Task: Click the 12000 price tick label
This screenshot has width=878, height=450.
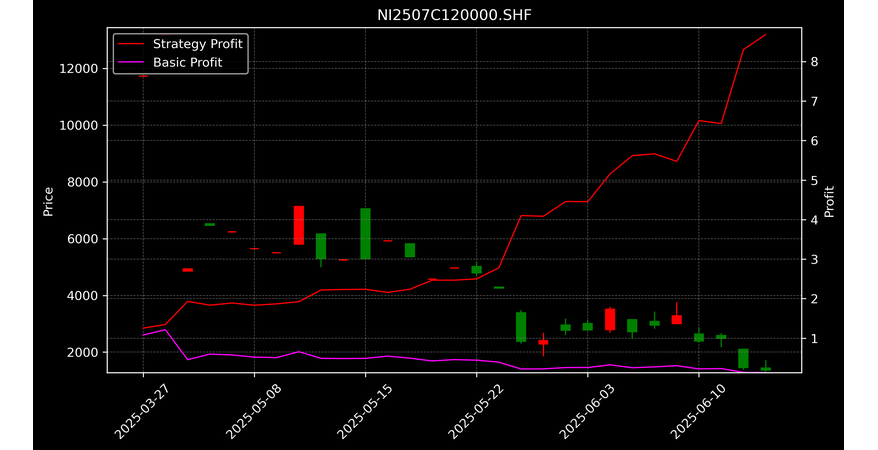Action: (79, 69)
